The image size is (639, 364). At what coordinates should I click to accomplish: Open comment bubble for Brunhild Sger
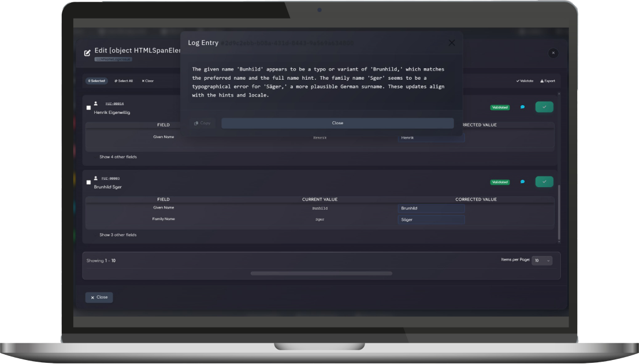[522, 182]
